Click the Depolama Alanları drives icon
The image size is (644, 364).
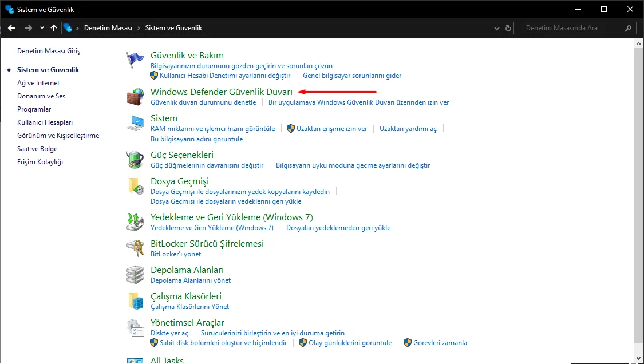[135, 275]
